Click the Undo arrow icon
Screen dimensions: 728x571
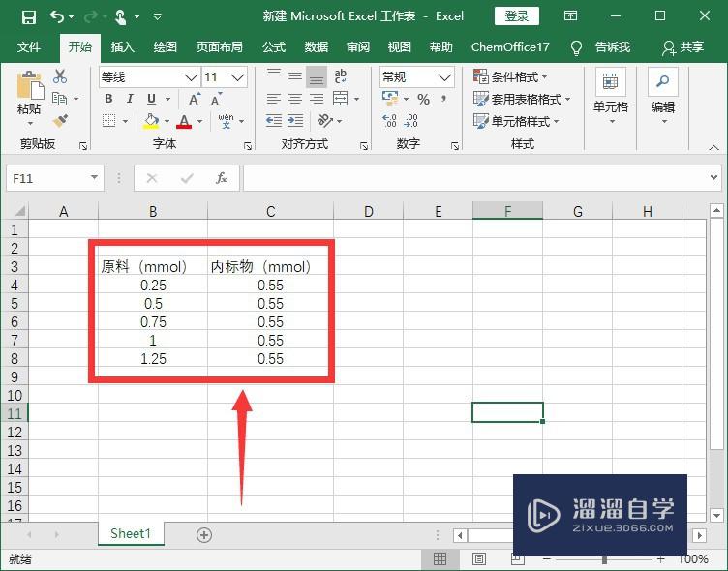(57, 17)
